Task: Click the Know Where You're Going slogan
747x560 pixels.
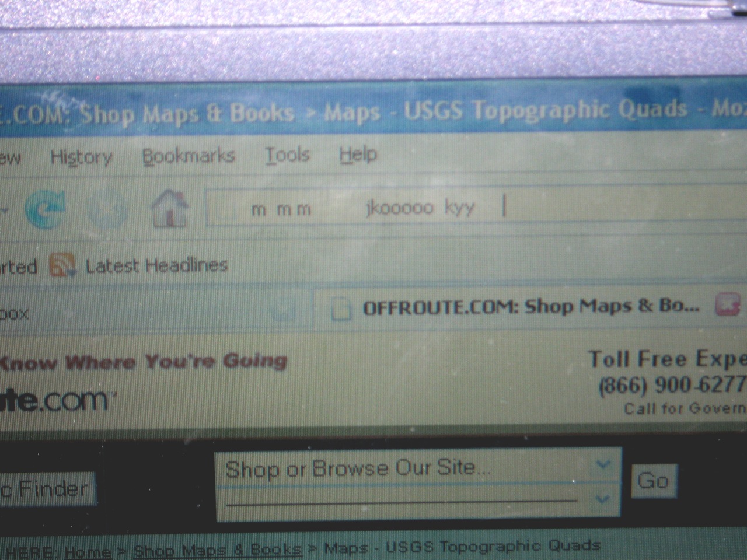Action: coord(144,362)
